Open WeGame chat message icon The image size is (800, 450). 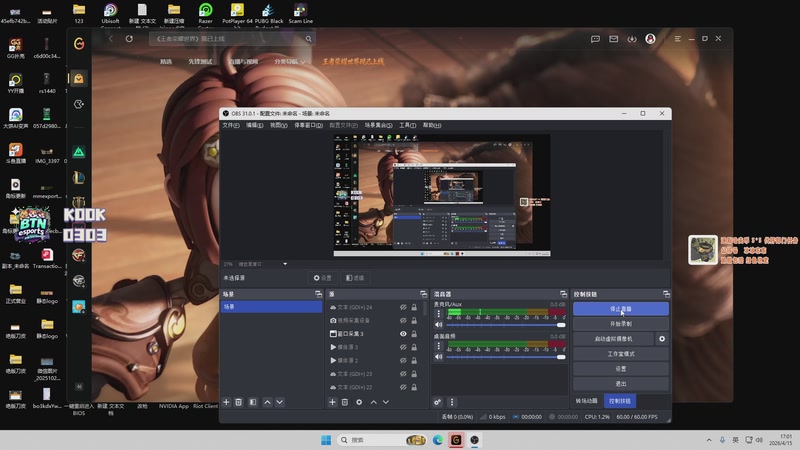595,39
